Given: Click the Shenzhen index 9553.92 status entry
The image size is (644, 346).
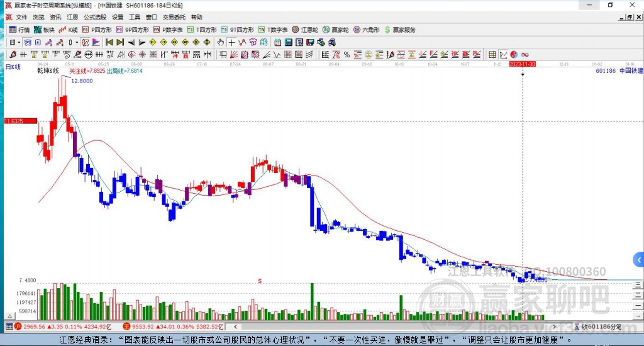Looking at the screenshot, I should pos(173,326).
